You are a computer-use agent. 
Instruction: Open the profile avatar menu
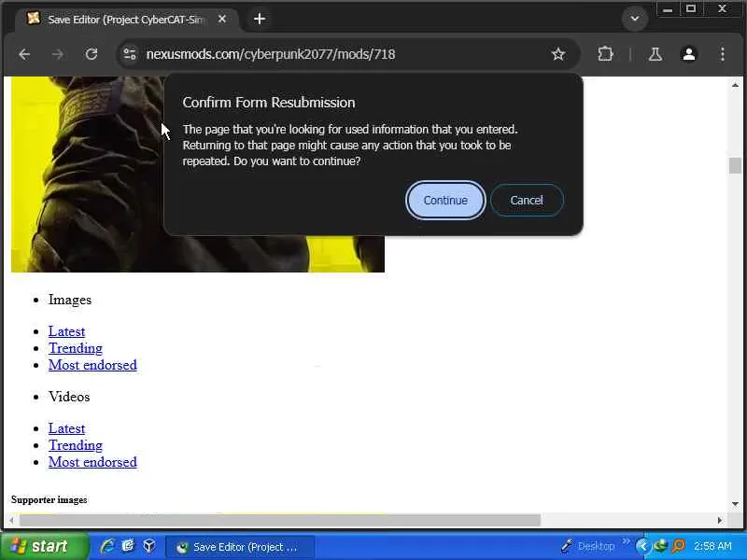pos(689,54)
